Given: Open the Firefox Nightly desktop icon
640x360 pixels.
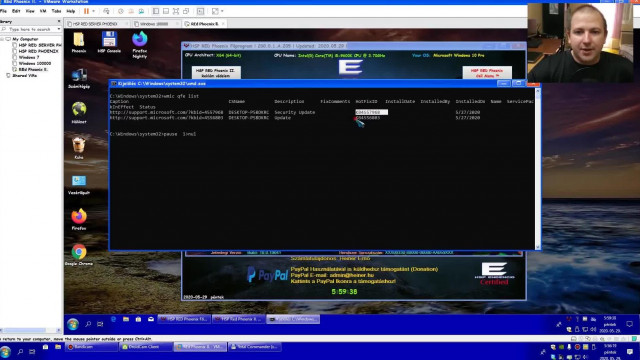Looking at the screenshot, I should point(140,44).
